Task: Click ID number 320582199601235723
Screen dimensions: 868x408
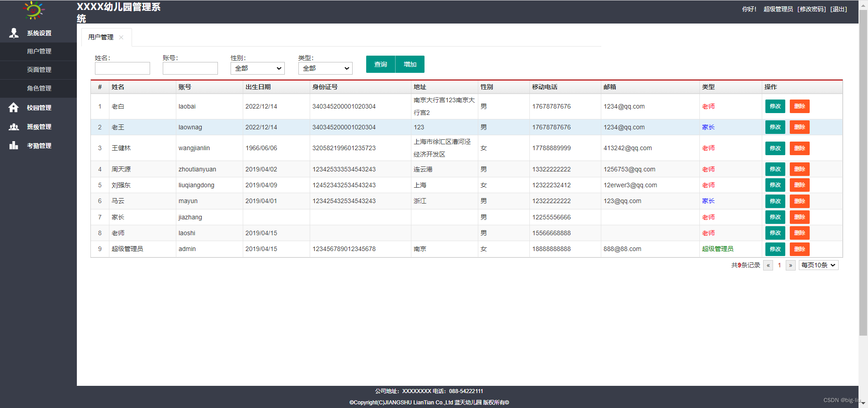Action: [344, 148]
